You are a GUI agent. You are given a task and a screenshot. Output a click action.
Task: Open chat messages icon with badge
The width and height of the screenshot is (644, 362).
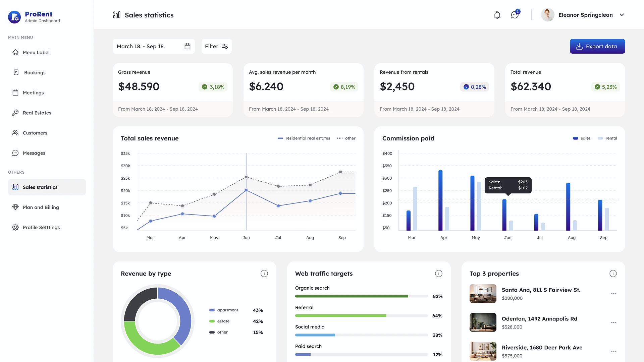pyautogui.click(x=515, y=15)
